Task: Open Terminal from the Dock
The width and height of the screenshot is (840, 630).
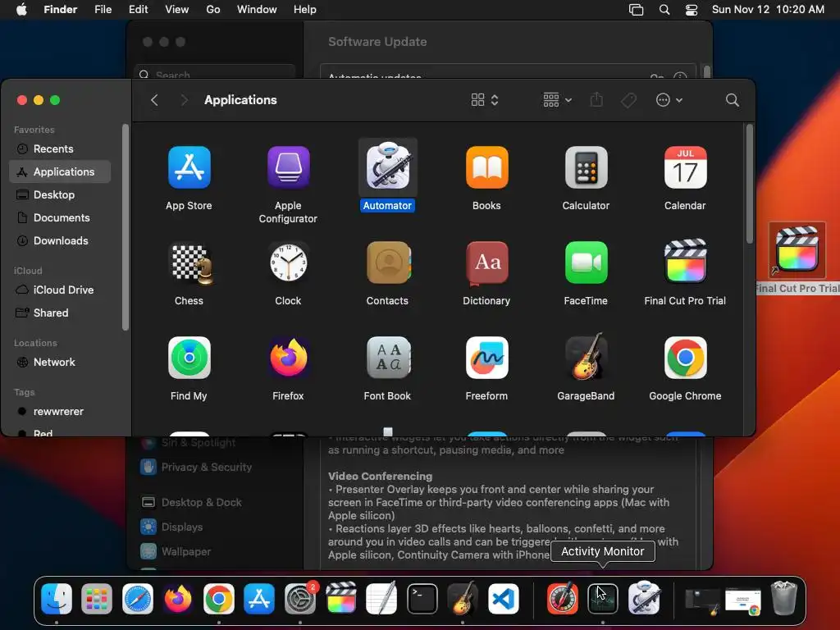Action: [422, 598]
